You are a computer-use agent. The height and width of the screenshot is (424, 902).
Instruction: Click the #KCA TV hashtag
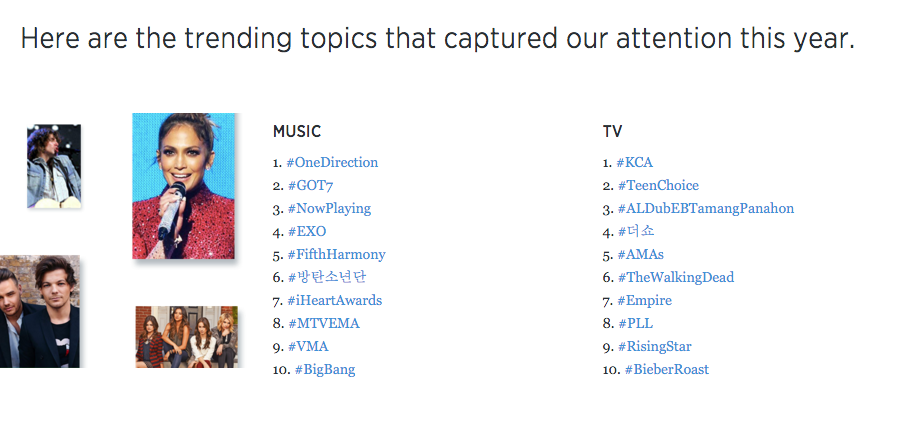coord(635,162)
